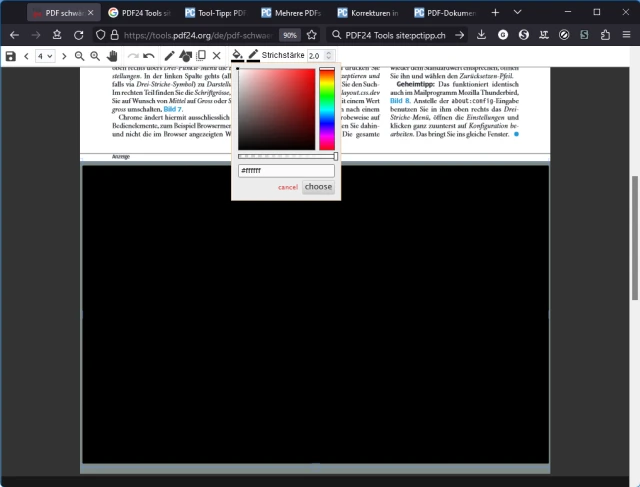Go to the next page arrow
This screenshot has height=487, width=640.
[64, 56]
